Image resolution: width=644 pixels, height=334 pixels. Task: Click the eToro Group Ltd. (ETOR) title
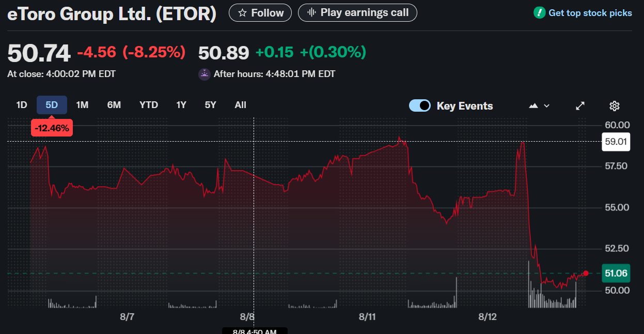pyautogui.click(x=112, y=14)
